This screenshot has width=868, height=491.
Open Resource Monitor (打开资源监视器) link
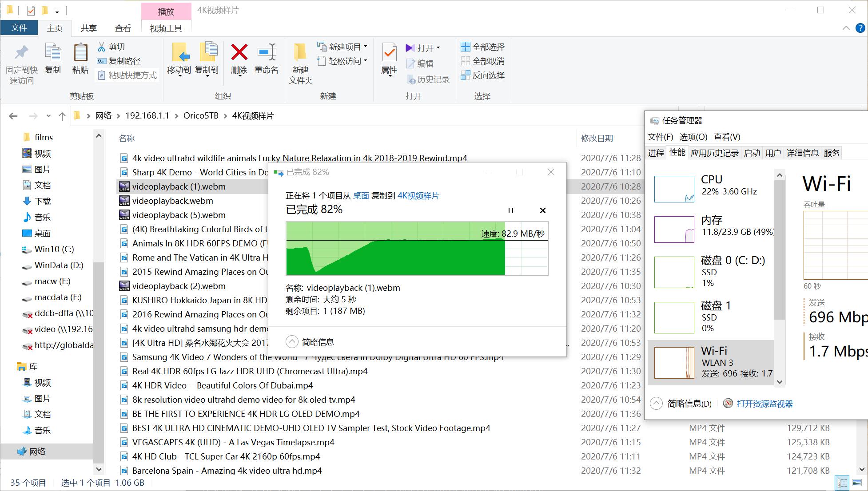click(764, 404)
